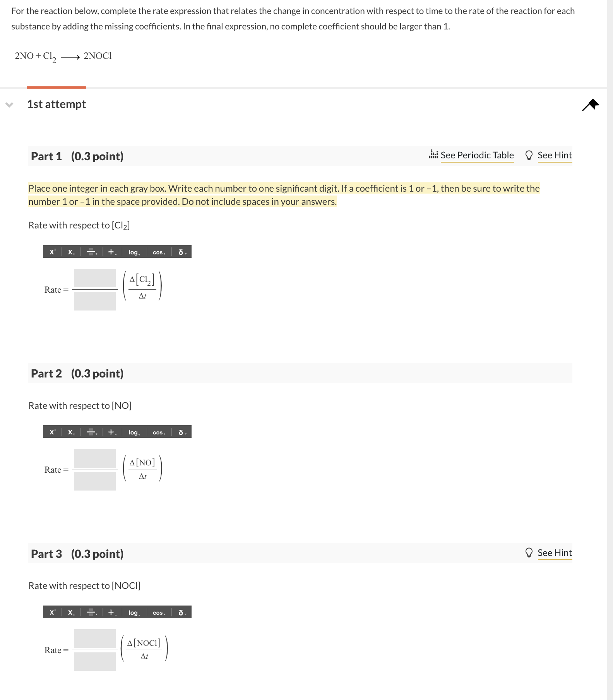
Task: Open the See Periodic Table link
Action: coord(477,154)
